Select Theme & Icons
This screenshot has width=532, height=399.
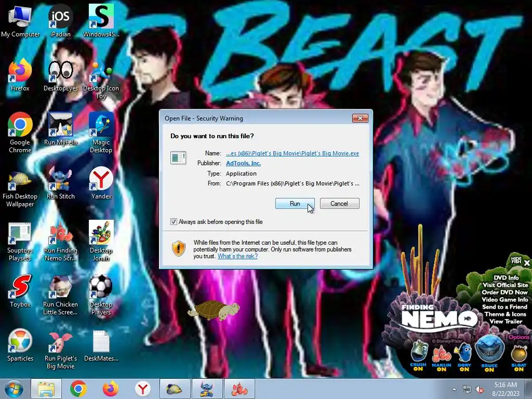click(505, 314)
